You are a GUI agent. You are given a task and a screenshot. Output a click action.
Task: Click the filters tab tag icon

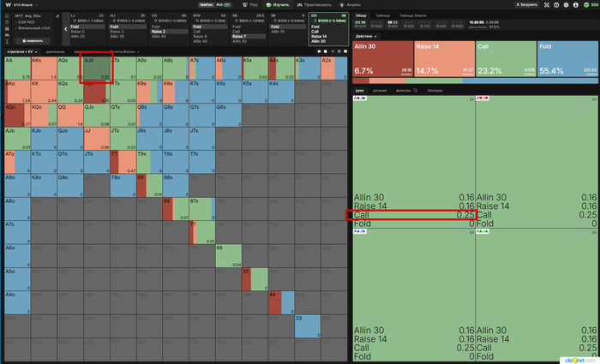click(416, 91)
